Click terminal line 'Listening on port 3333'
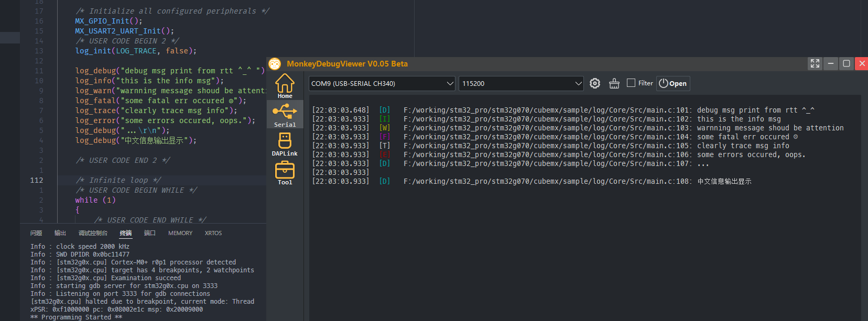 [x=120, y=293]
